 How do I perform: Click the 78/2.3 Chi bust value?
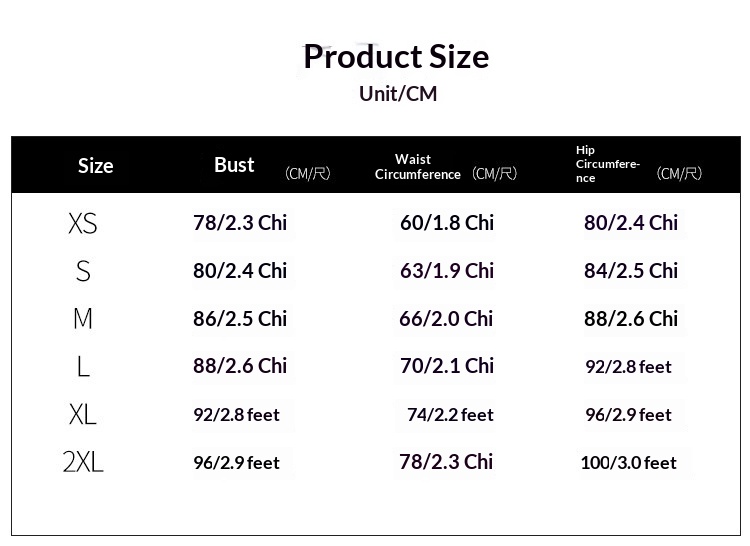pyautogui.click(x=240, y=223)
